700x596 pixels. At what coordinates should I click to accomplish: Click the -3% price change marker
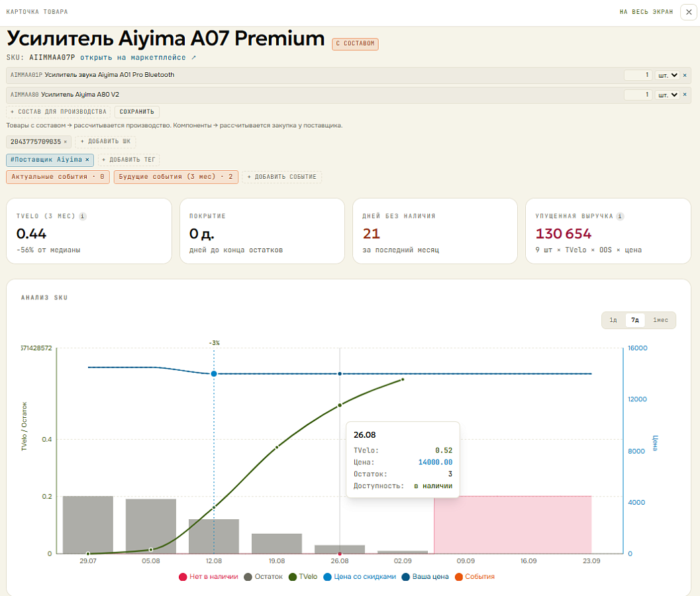tap(214, 373)
